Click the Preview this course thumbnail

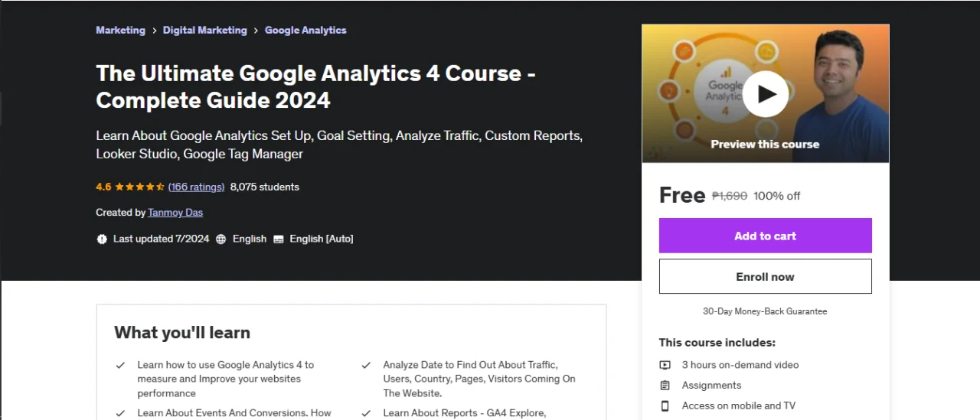pyautogui.click(x=765, y=93)
